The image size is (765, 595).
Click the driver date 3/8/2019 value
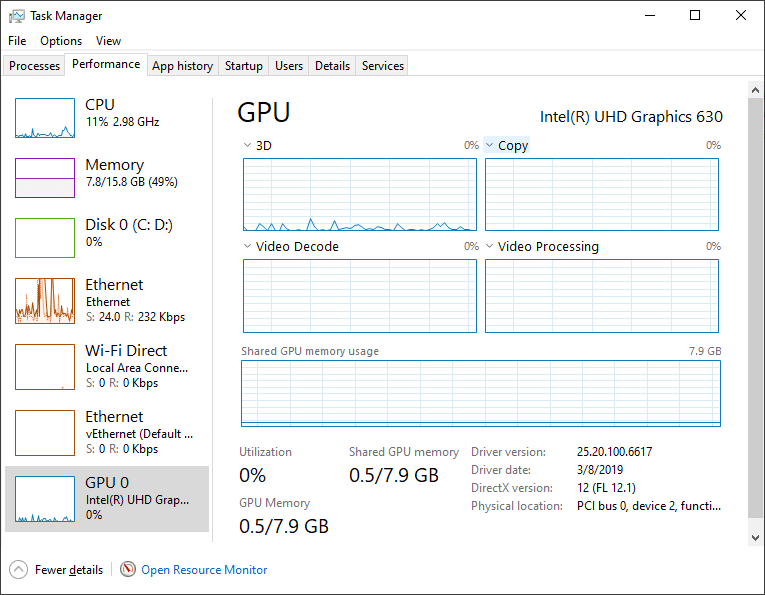click(x=600, y=470)
